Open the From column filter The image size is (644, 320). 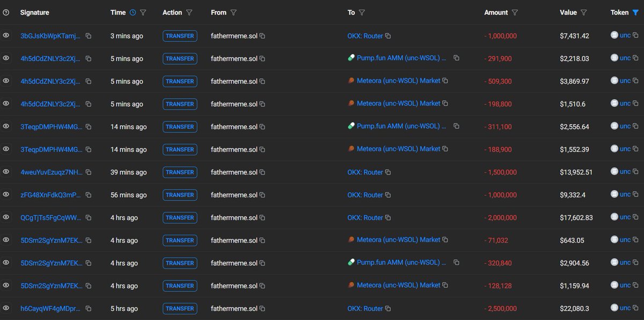233,12
